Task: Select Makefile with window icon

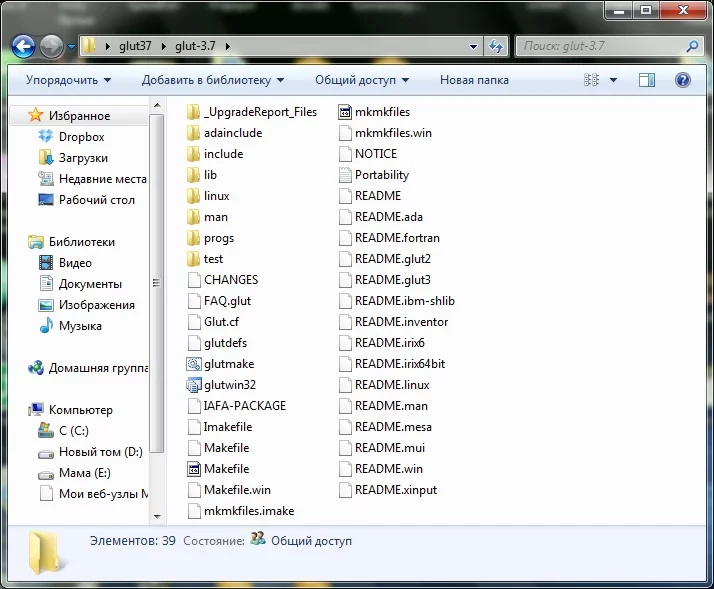Action: (x=218, y=469)
